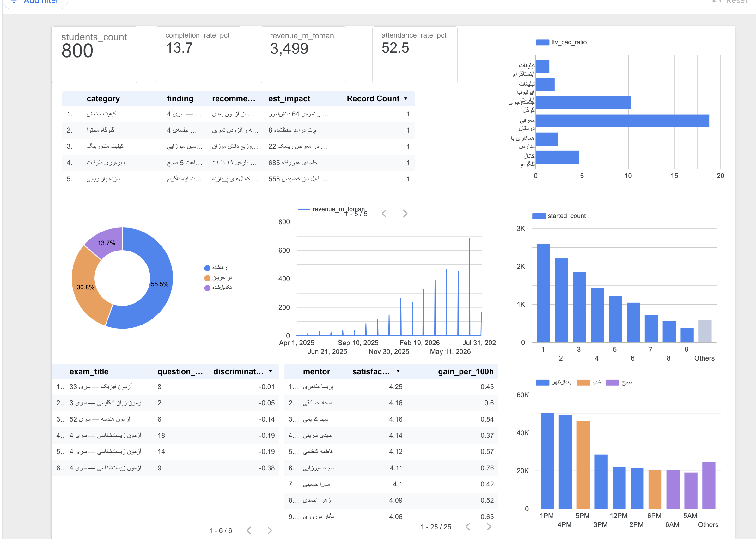The width and height of the screenshot is (756, 539).
Task: Sort by exam_title column header
Action: click(89, 371)
